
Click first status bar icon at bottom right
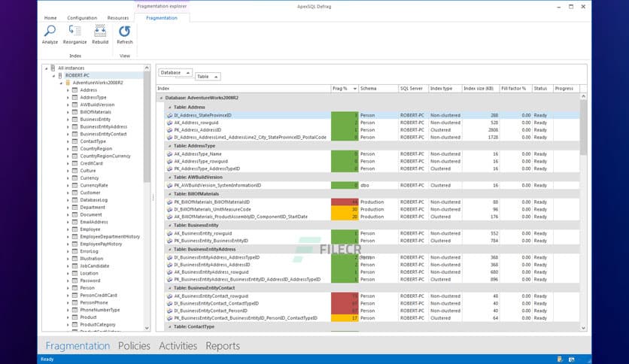(560, 359)
